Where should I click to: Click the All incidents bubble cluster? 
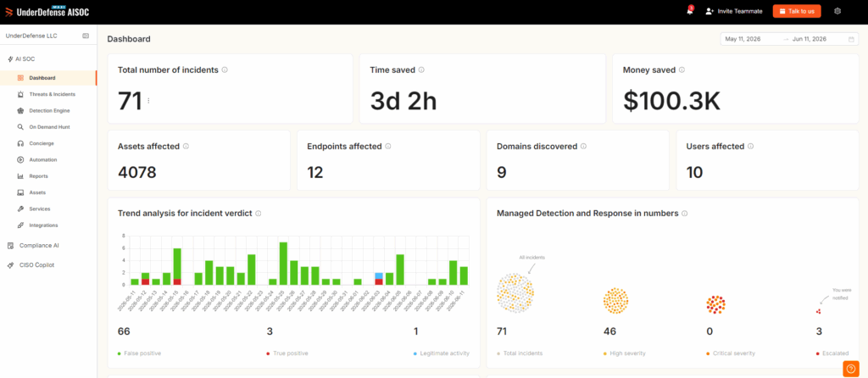pyautogui.click(x=515, y=293)
